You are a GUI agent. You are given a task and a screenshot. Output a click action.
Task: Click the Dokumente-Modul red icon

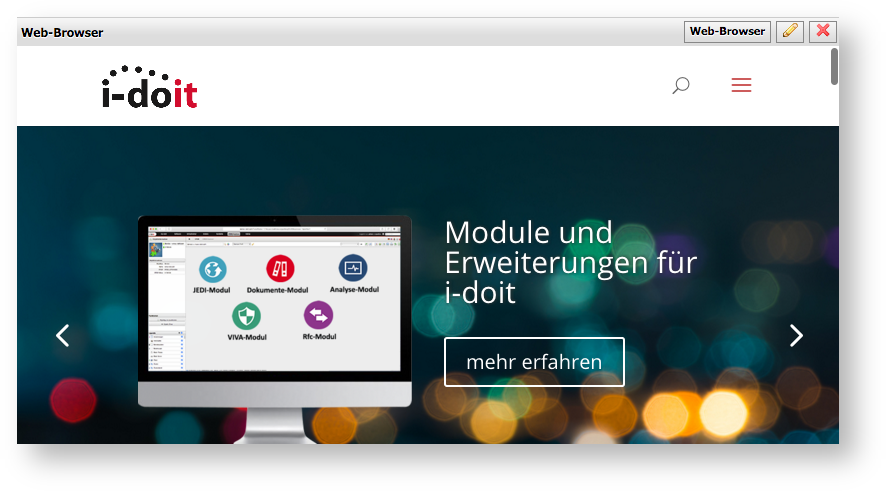coord(280,268)
